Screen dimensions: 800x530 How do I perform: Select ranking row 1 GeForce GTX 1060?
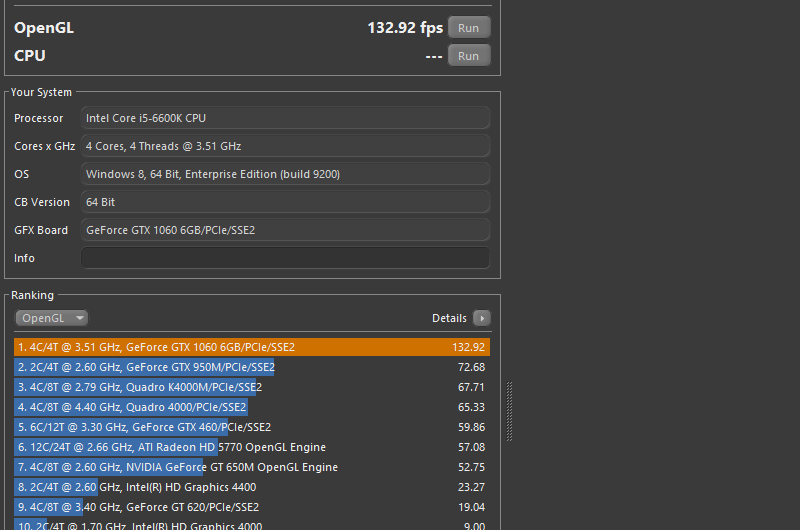252,347
